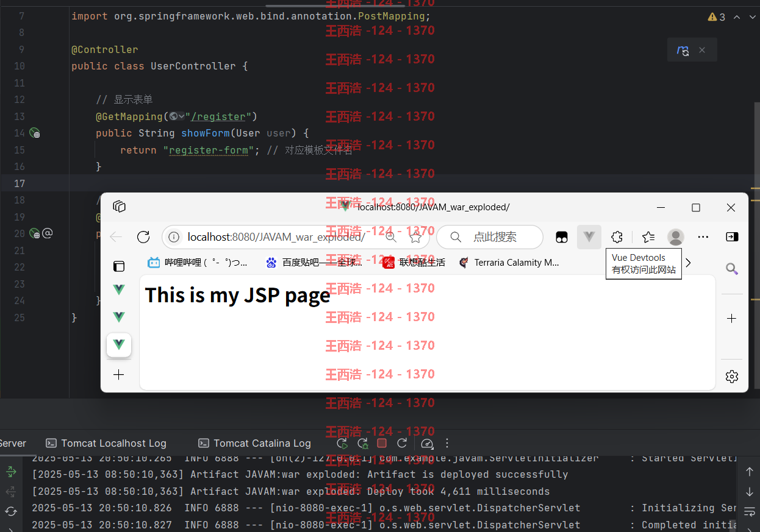Open browser Settings and more ellipsis menu
The width and height of the screenshot is (760, 532).
[x=703, y=237]
